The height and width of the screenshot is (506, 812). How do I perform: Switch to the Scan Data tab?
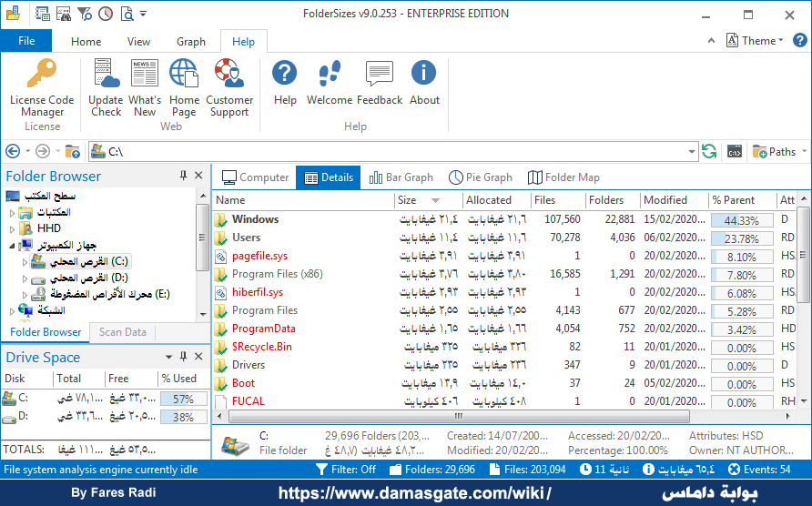123,332
